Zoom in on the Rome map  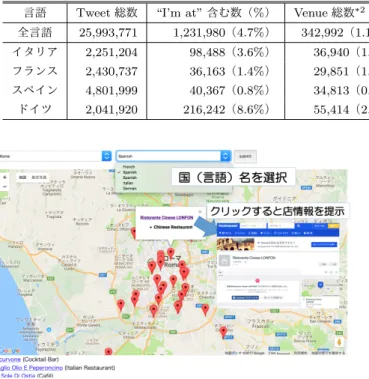(x=4, y=177)
